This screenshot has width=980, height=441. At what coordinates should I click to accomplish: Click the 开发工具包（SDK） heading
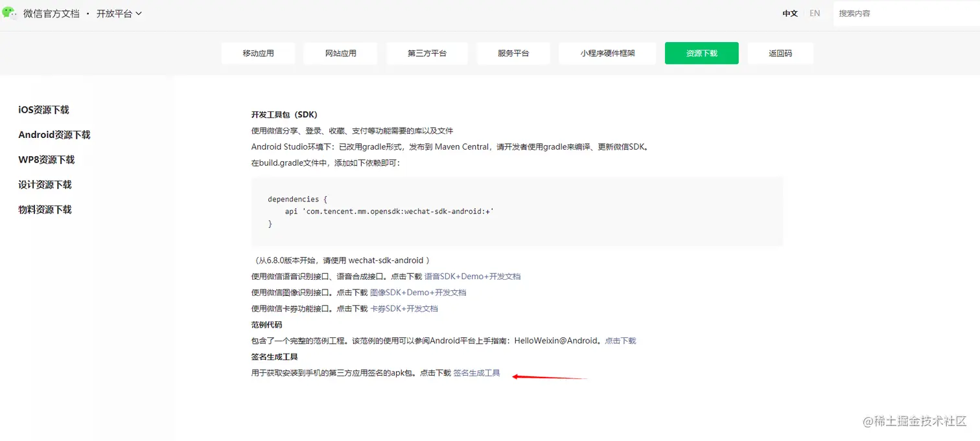click(285, 115)
